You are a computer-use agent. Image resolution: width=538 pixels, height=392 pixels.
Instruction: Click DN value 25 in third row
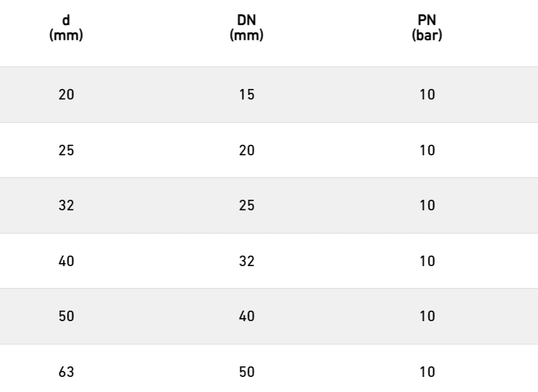[246, 206]
